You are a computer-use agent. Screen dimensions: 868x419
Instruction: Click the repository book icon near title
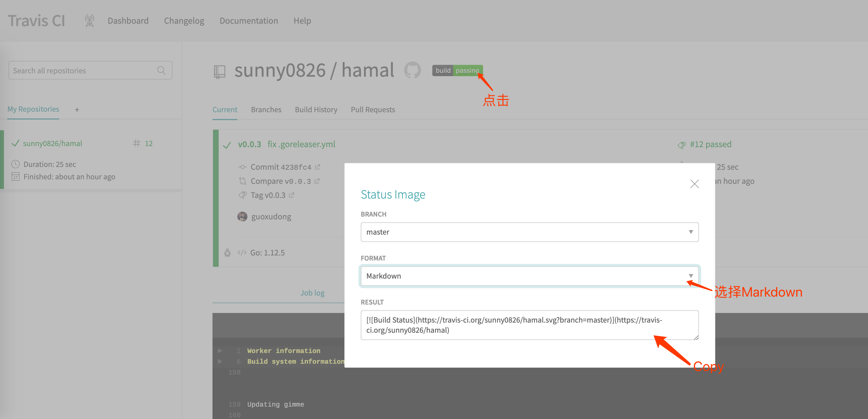220,72
